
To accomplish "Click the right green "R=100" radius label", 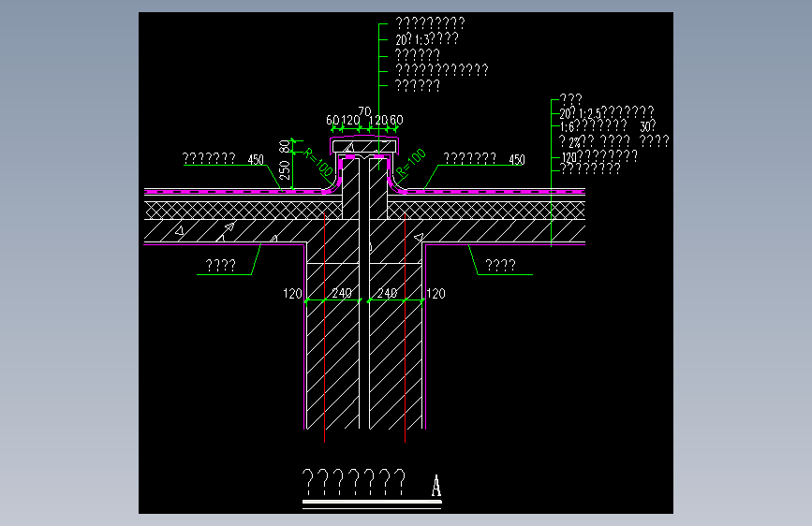I will [410, 163].
